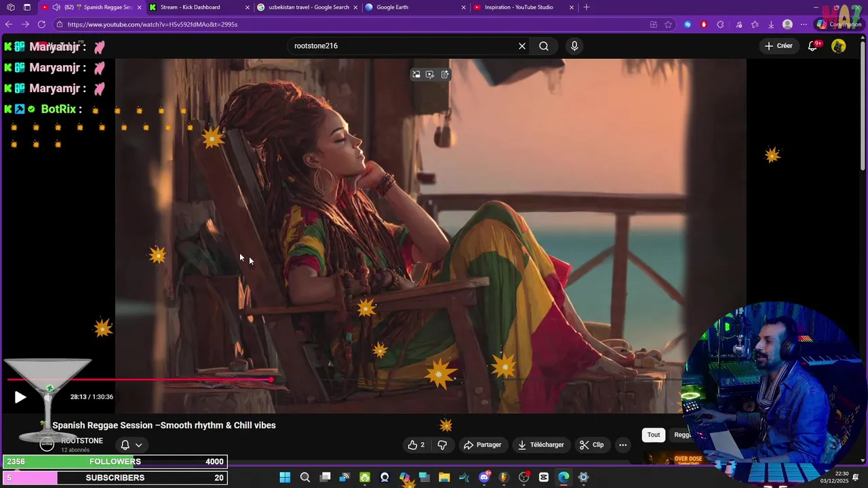Open picture-in-picture overlay icon on video
Viewport: 868px width, 488px height.
click(x=416, y=75)
